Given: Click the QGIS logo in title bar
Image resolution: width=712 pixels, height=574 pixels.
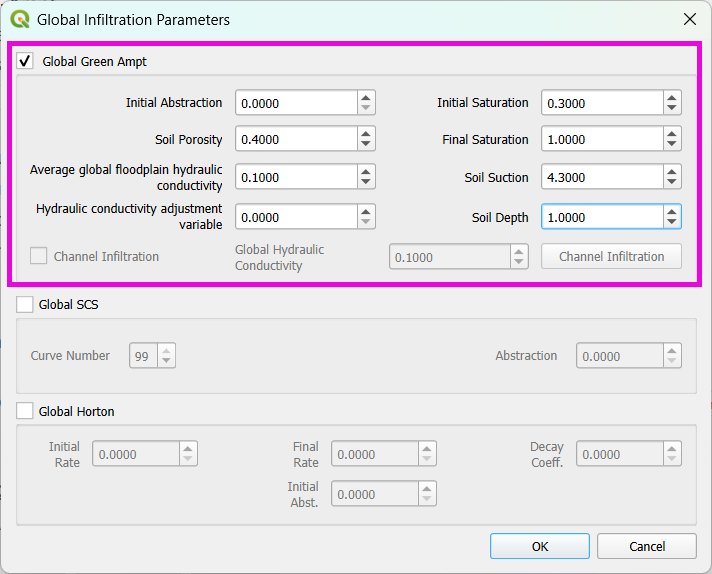Looking at the screenshot, I should [x=19, y=19].
